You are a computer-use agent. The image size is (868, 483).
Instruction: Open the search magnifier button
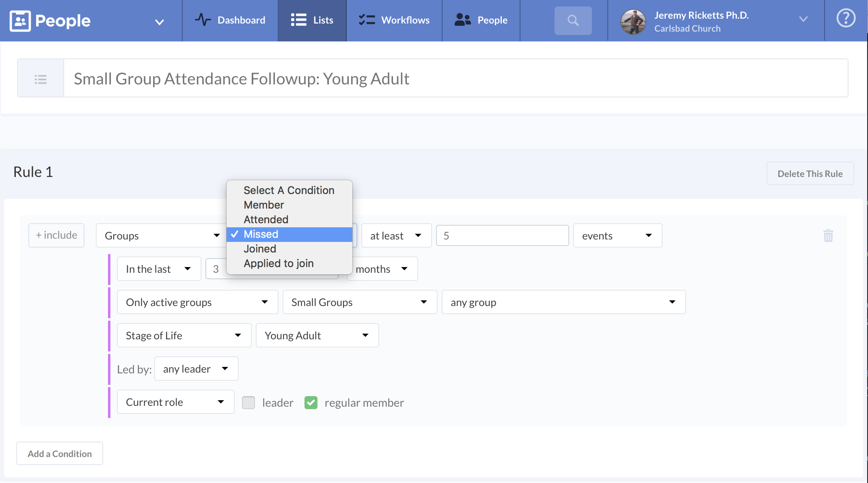(573, 20)
